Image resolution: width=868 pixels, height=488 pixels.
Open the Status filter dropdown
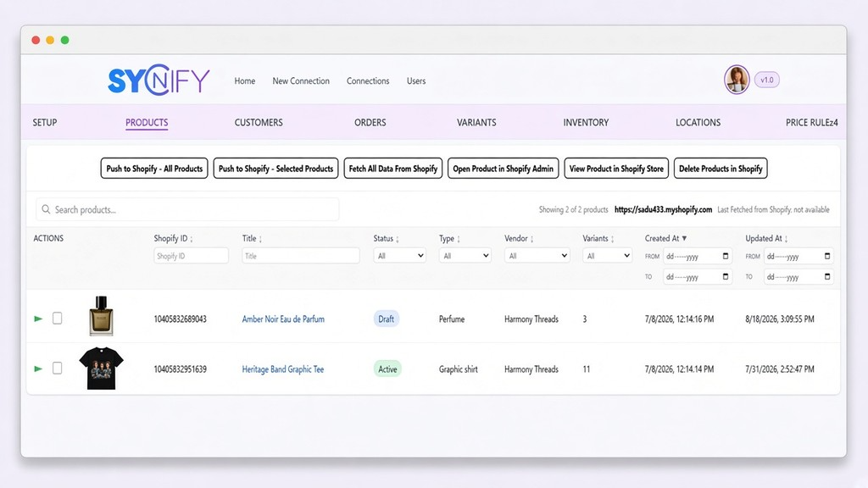tap(400, 256)
